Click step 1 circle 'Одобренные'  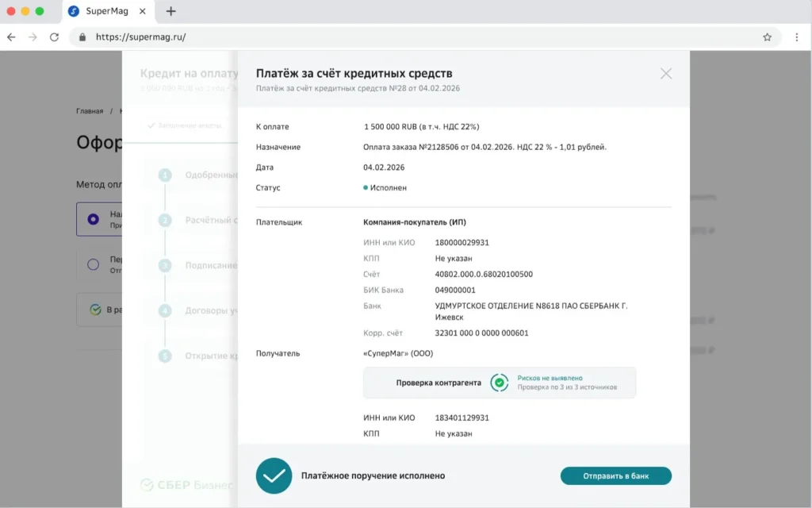point(165,175)
